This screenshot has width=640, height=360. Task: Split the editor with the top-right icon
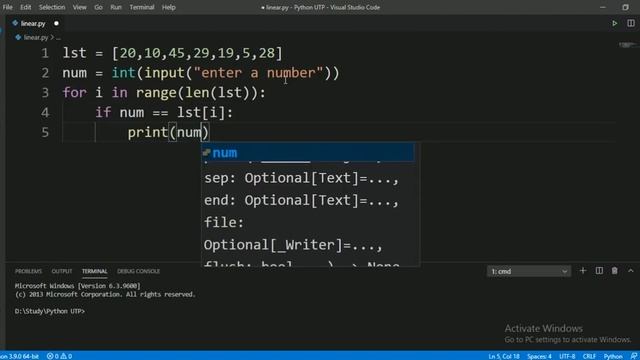631,24
